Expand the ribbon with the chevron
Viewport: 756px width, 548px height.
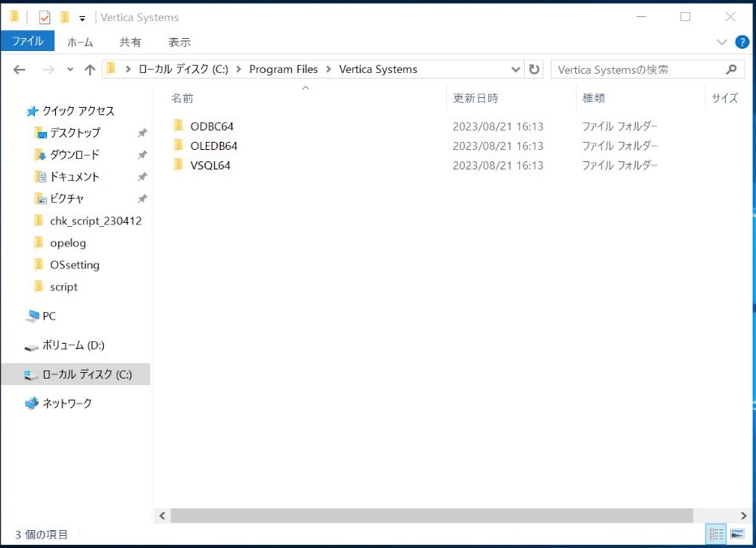[x=722, y=42]
